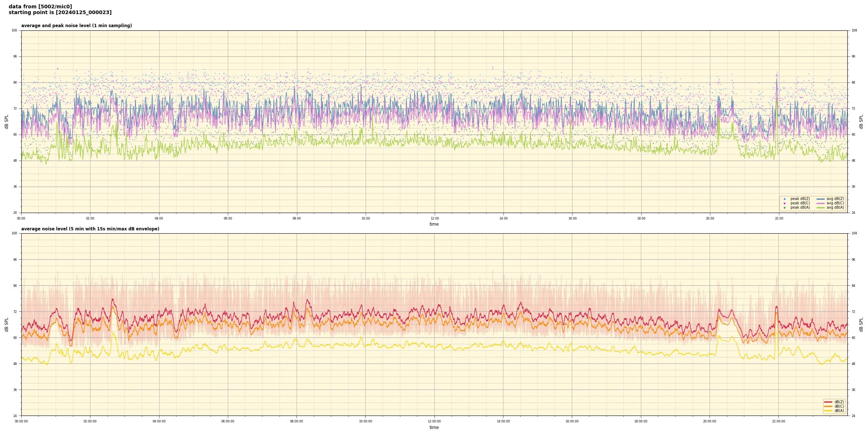This screenshot has height=434, width=868.
Task: Click the 'time' label under the top chart
Action: click(434, 224)
